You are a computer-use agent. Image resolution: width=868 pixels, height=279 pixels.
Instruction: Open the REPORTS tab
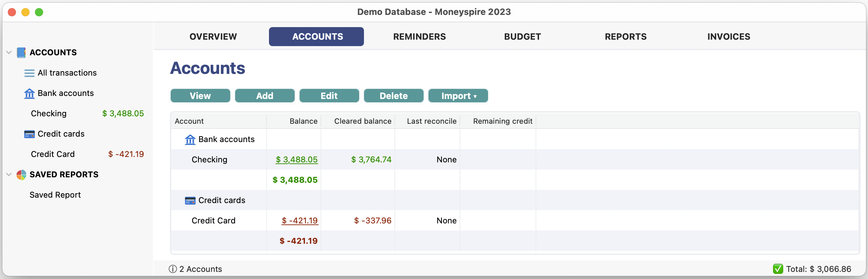[626, 37]
